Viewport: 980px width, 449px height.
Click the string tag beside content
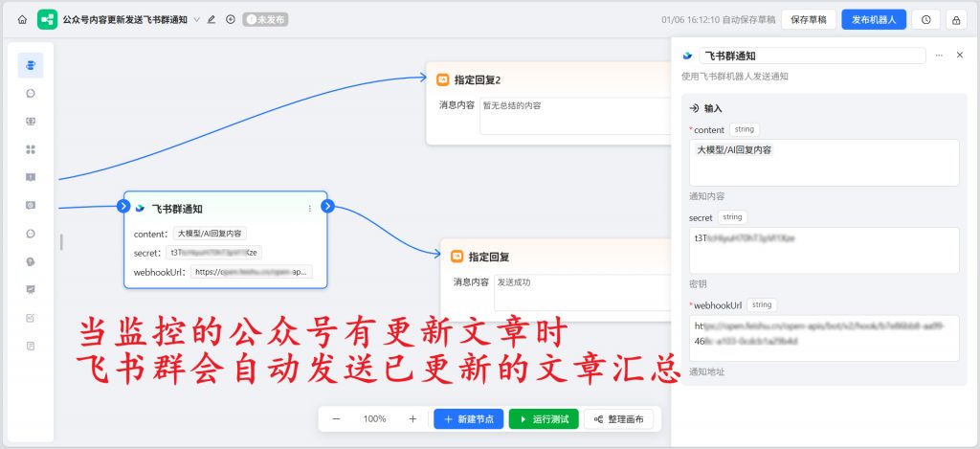click(745, 129)
